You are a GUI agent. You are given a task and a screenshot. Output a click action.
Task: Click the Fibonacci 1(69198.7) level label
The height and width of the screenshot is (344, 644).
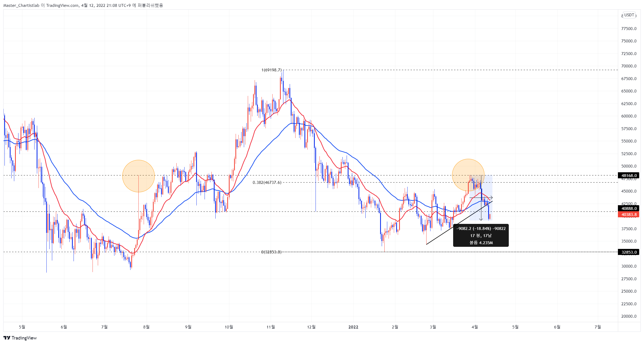[x=271, y=70]
